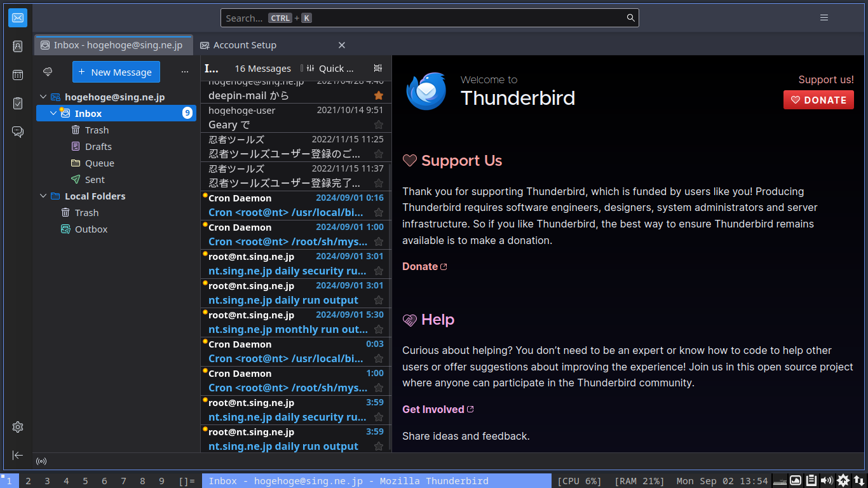Screen dimensions: 868x488
Task: Open the Calendar space
Action: point(18,75)
